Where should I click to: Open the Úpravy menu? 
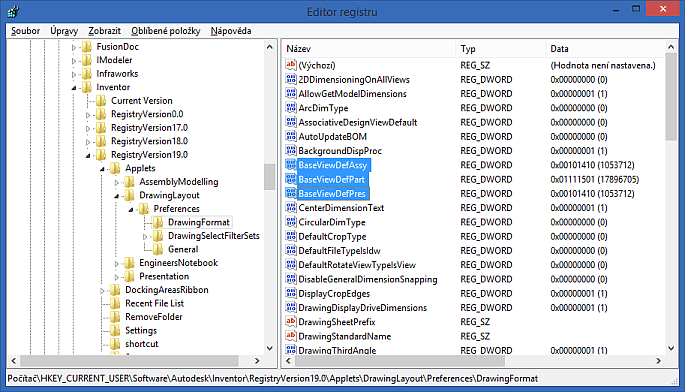point(64,31)
